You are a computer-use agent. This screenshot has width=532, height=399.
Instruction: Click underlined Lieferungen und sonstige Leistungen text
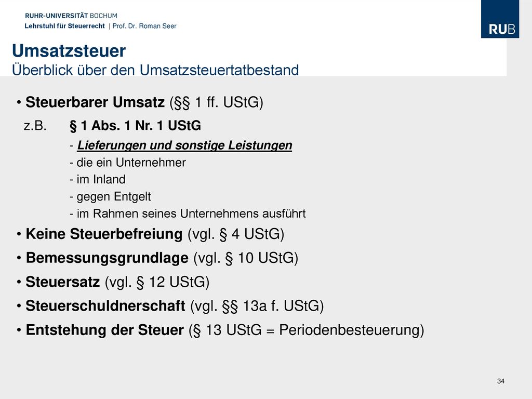pyautogui.click(x=184, y=145)
